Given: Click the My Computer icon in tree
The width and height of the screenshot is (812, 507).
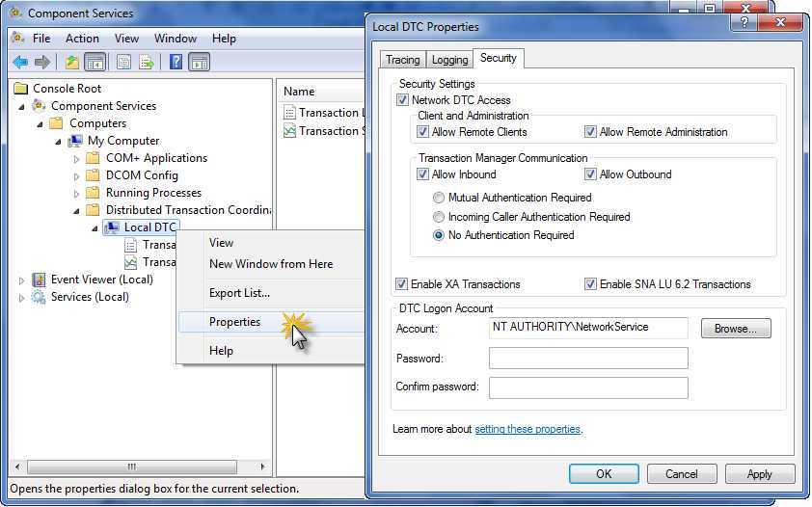Looking at the screenshot, I should (75, 141).
